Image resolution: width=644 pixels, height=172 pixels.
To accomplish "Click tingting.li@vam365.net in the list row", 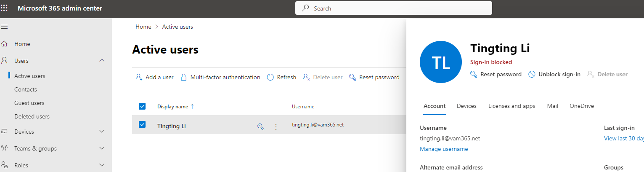I will (x=318, y=125).
